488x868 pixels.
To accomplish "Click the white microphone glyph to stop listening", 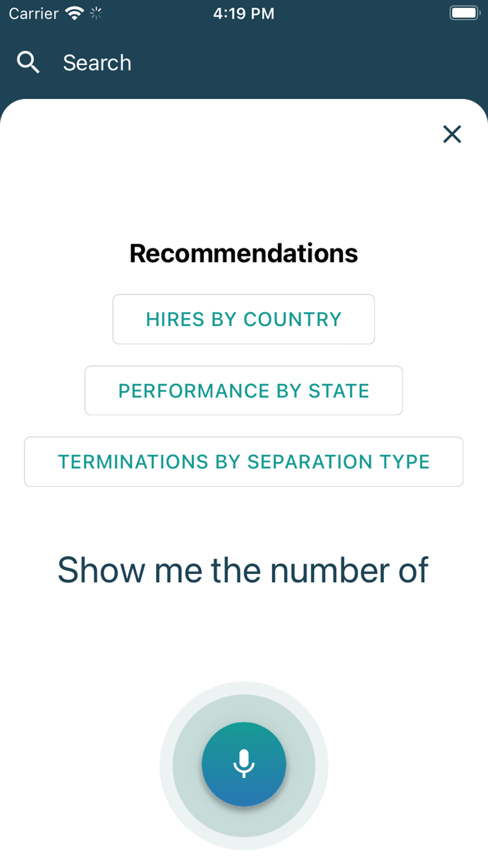I will pyautogui.click(x=244, y=764).
